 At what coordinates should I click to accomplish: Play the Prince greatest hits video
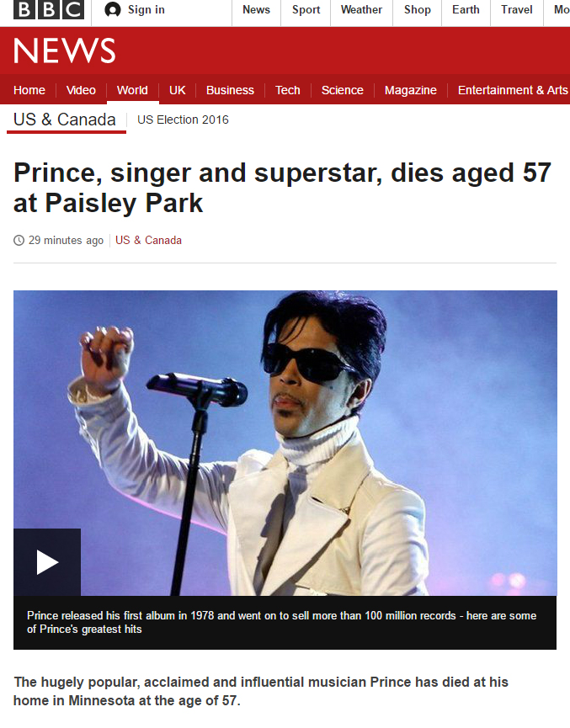tap(47, 562)
